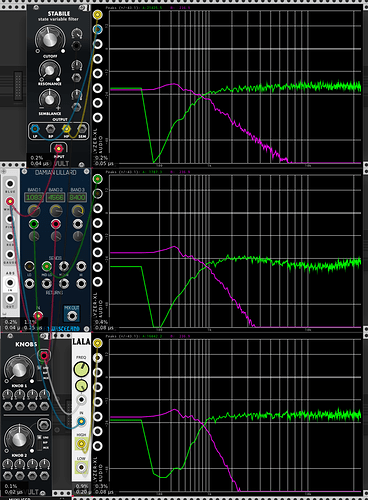Click the HI send jack on Damian Lillard
Image resolution: width=368 pixels, height=500 pixels.
(81, 266)
